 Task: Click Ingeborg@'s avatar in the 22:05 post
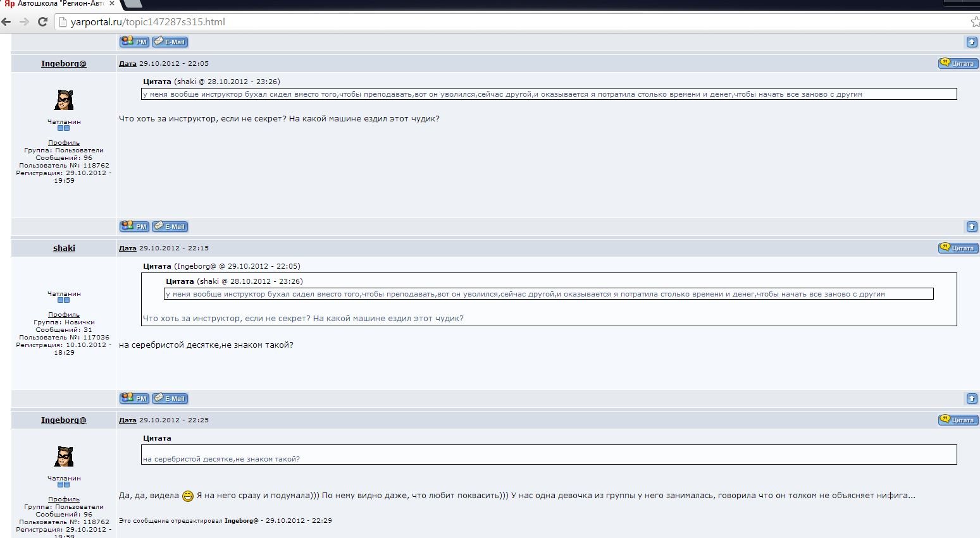click(64, 100)
